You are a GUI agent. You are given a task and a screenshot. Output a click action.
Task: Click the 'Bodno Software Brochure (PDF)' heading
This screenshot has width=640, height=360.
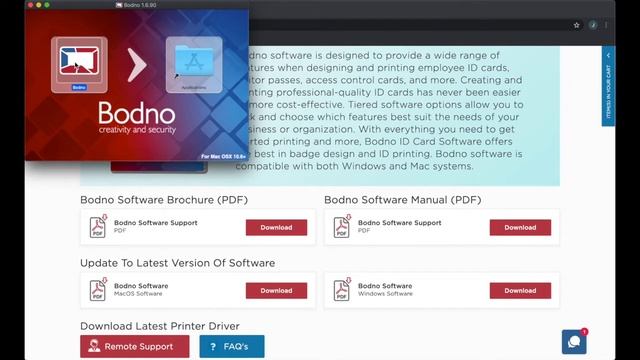164,200
